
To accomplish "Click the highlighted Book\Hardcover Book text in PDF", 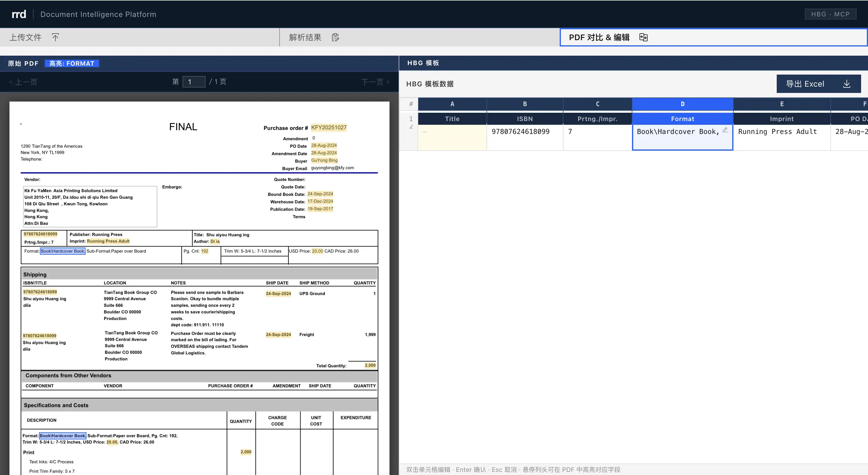I will 63,251.
